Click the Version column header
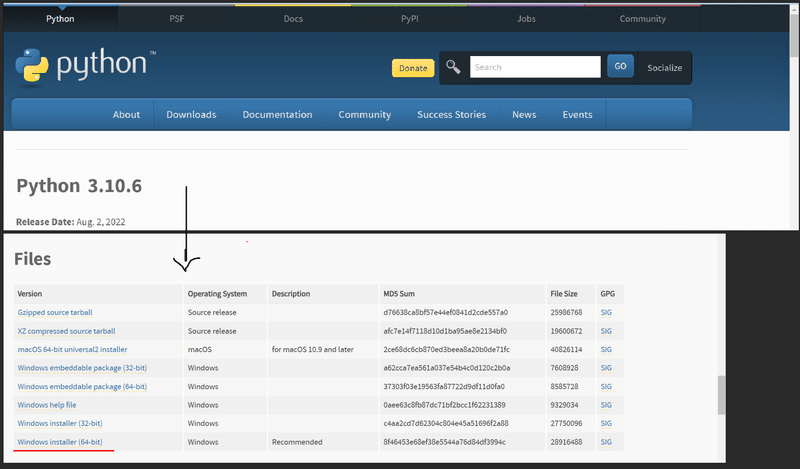The height and width of the screenshot is (469, 800). pos(30,294)
